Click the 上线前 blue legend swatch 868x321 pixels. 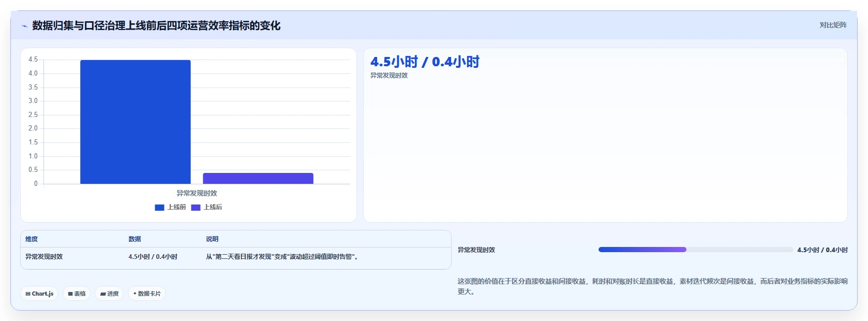pyautogui.click(x=159, y=208)
